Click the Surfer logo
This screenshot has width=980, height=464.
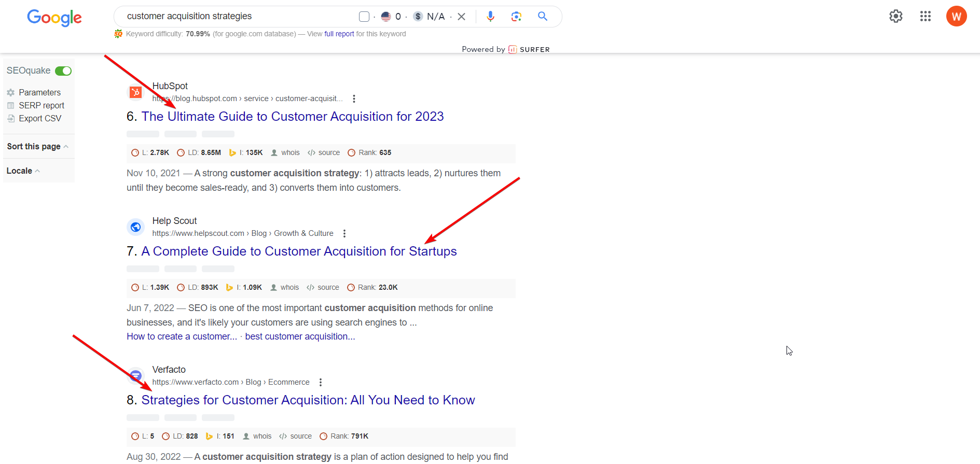coord(529,49)
